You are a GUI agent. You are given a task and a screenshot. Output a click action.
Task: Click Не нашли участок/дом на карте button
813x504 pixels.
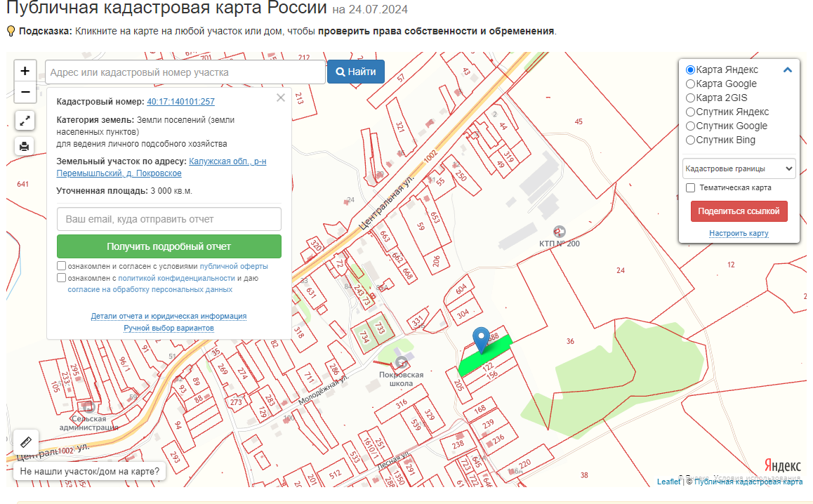90,471
